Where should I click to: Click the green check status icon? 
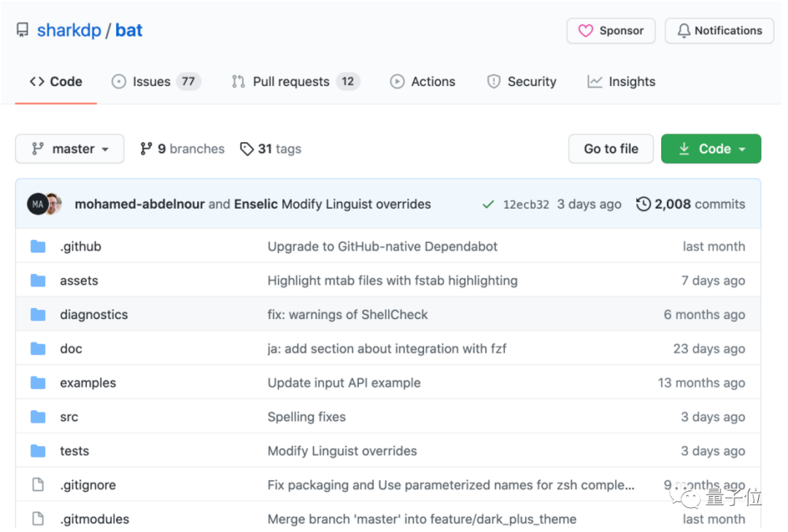[x=488, y=204]
